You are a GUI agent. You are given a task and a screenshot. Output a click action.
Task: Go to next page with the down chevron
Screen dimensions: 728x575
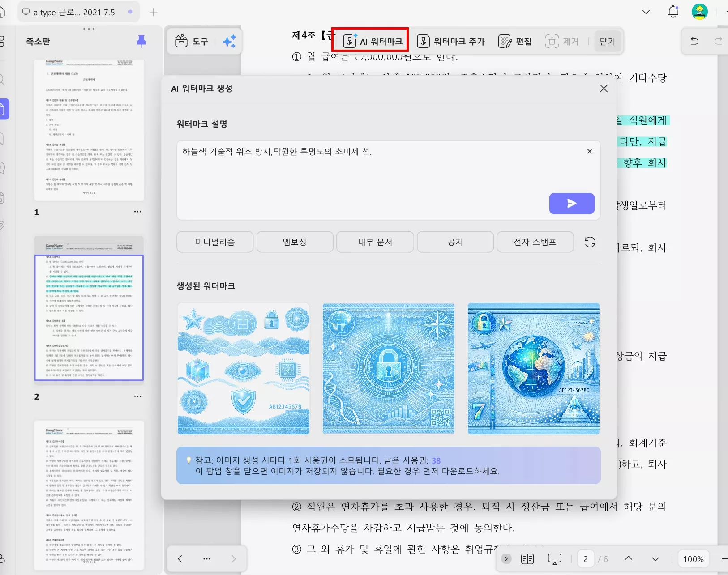coord(655,559)
